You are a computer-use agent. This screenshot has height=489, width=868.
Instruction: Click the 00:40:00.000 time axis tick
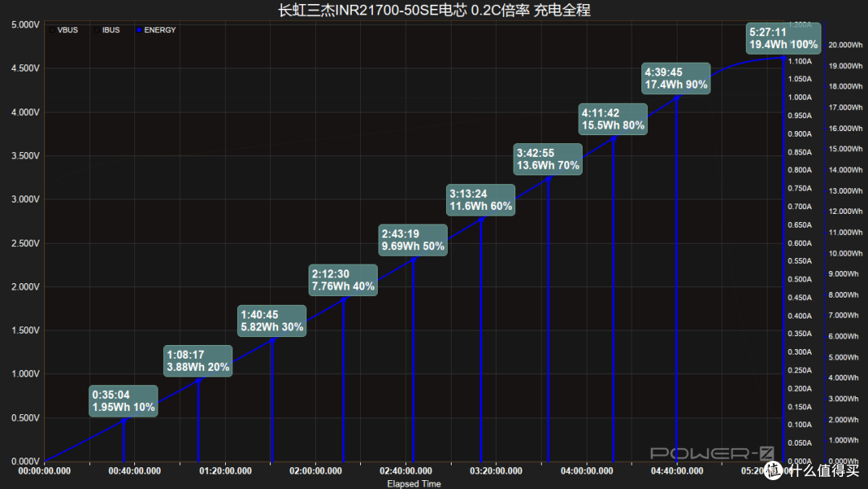click(x=134, y=471)
